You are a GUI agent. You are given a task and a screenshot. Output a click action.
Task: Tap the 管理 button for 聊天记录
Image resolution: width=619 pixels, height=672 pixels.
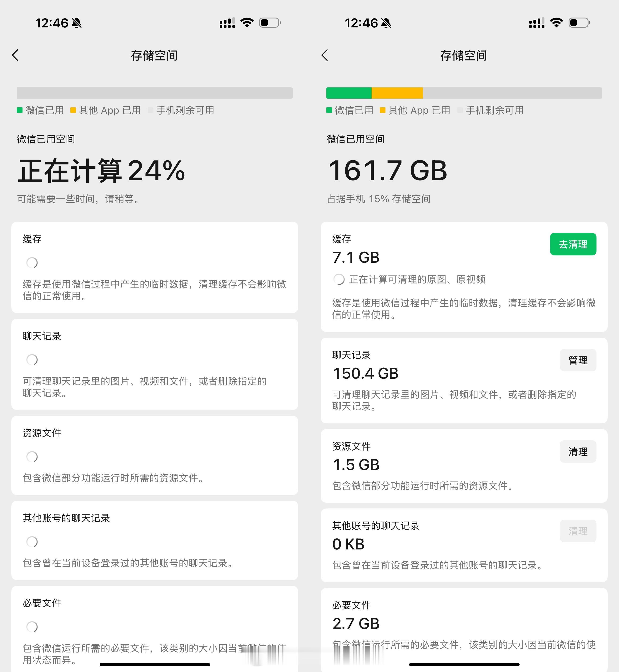click(578, 360)
